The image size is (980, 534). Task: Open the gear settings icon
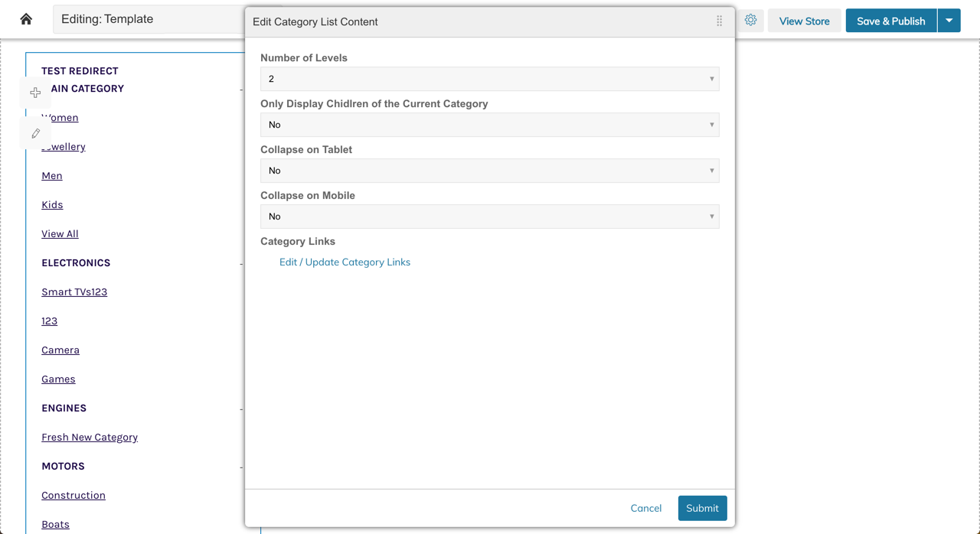750,21
